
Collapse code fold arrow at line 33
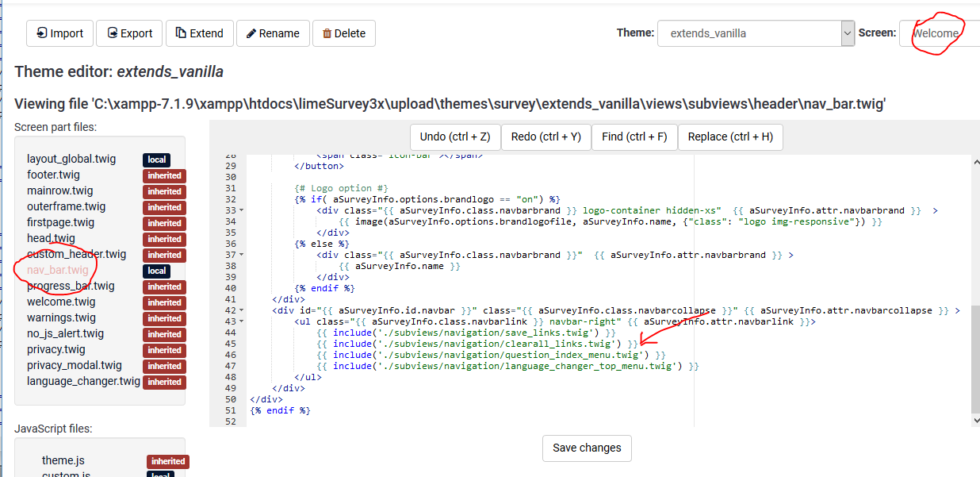click(241, 210)
